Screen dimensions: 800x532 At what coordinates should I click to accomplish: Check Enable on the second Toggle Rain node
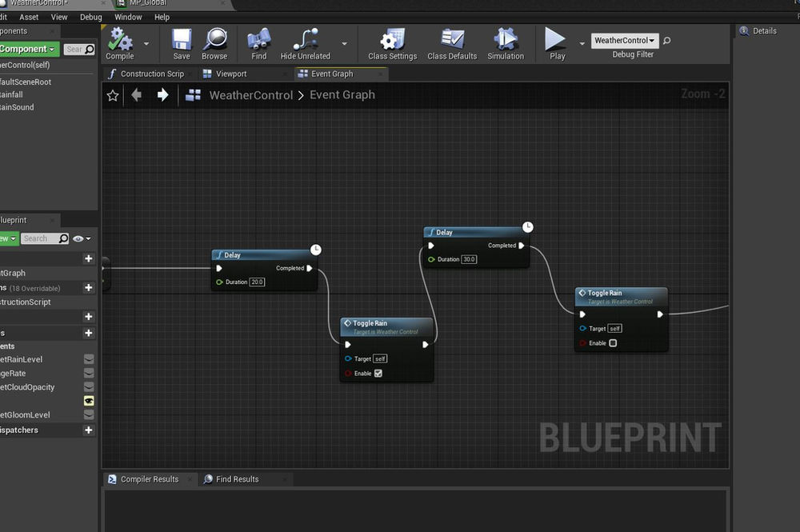613,343
